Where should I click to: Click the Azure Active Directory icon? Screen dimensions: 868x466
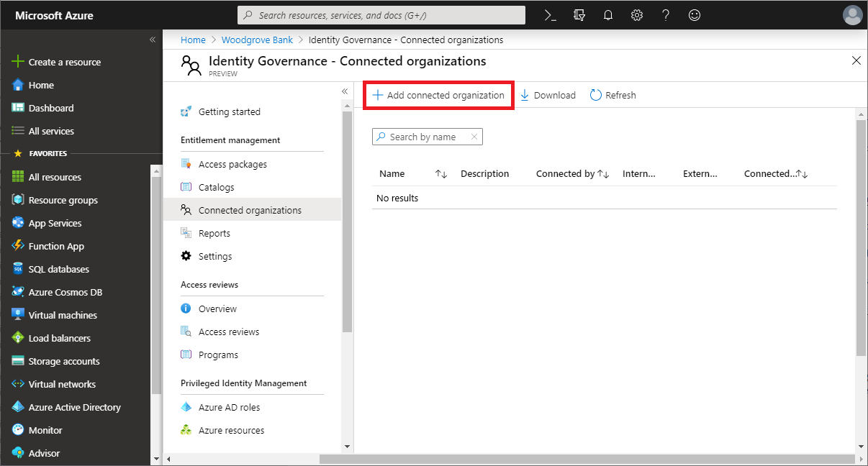click(x=18, y=407)
